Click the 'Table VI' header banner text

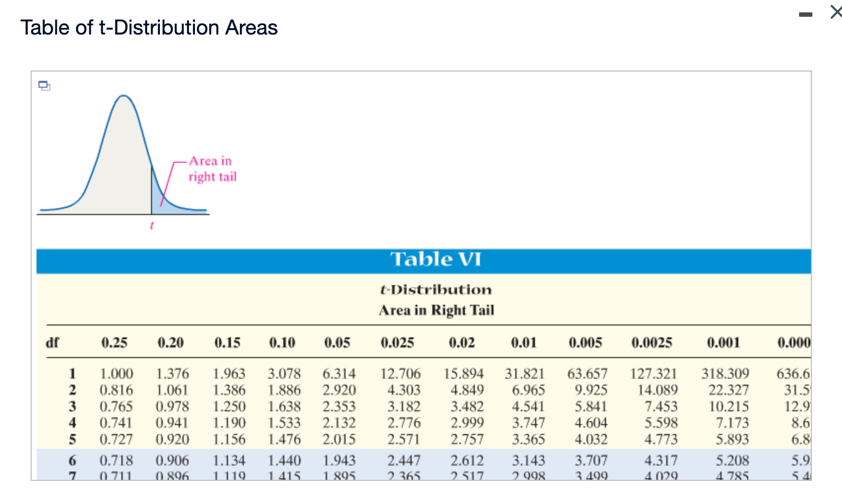[x=436, y=259]
